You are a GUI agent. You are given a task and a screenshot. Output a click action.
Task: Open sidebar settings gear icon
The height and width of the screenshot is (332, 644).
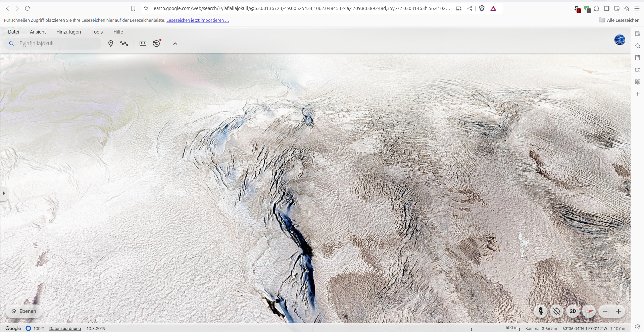tap(638, 327)
